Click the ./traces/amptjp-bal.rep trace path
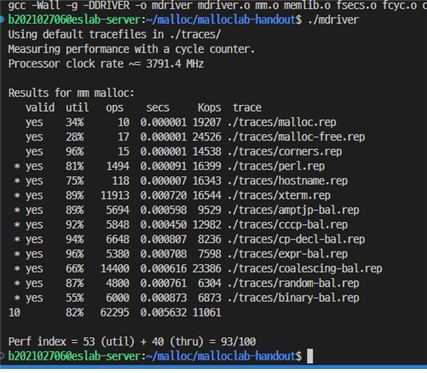 293,211
